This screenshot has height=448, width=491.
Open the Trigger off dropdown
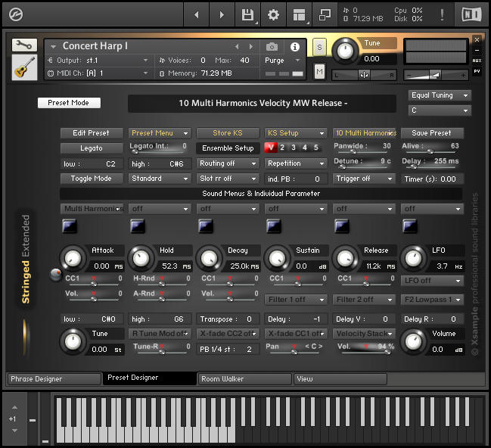pyautogui.click(x=364, y=179)
